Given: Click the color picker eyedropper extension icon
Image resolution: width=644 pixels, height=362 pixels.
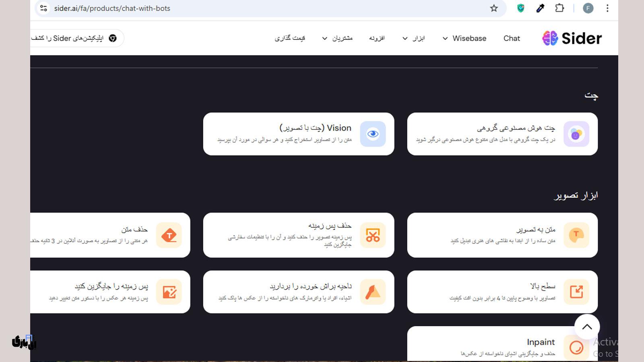Looking at the screenshot, I should (540, 8).
